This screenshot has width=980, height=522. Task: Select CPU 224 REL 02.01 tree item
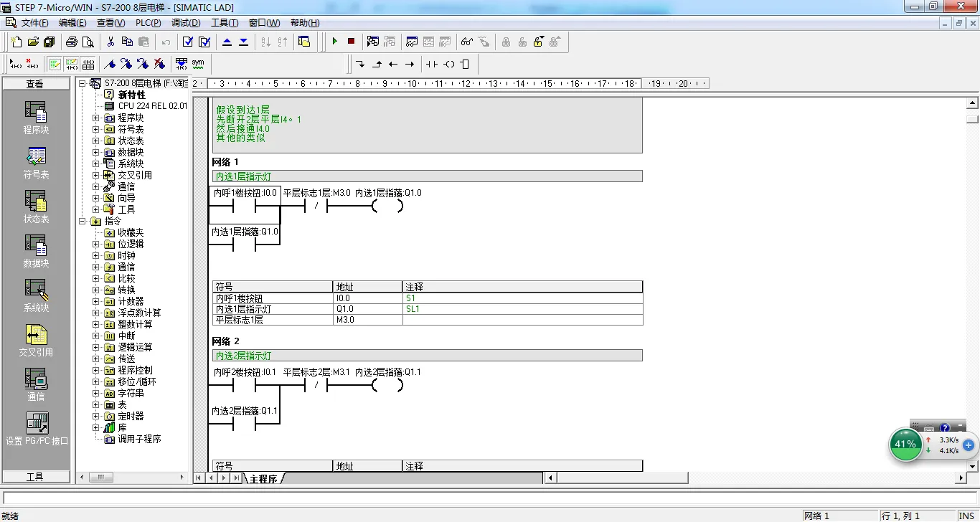click(x=152, y=106)
